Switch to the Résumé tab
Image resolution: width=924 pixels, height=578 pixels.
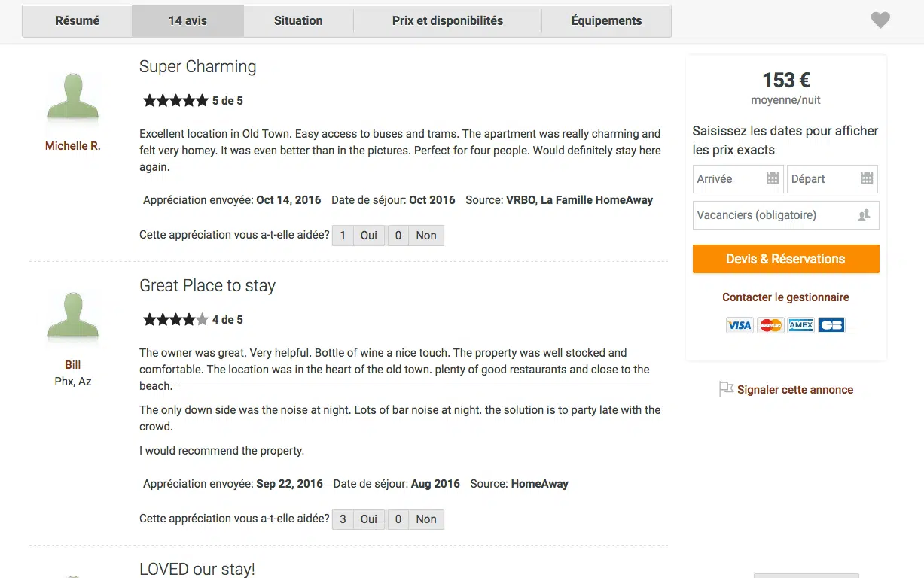pos(78,21)
